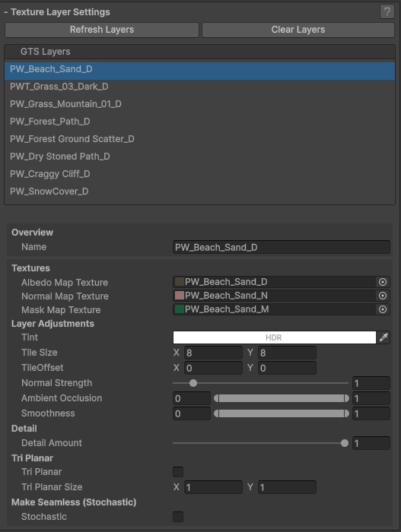Click the Tile Size X input field
This screenshot has width=401, height=532.
click(213, 353)
